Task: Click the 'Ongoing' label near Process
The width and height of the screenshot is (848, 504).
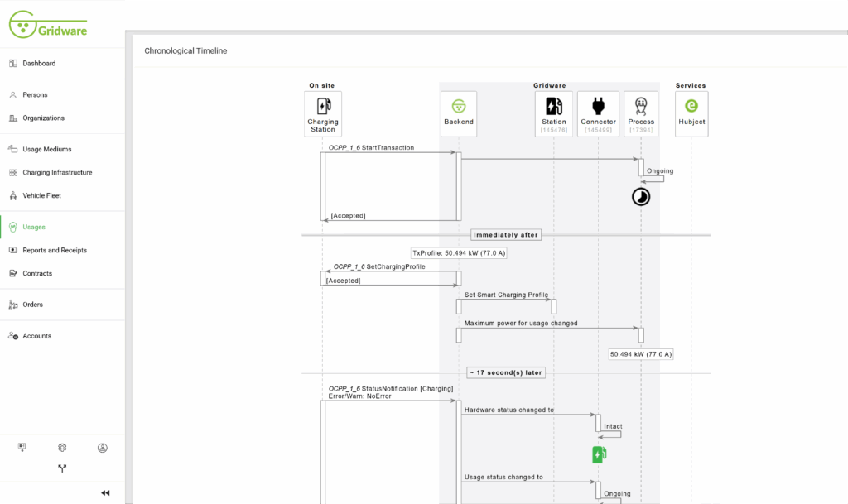Action: [660, 170]
